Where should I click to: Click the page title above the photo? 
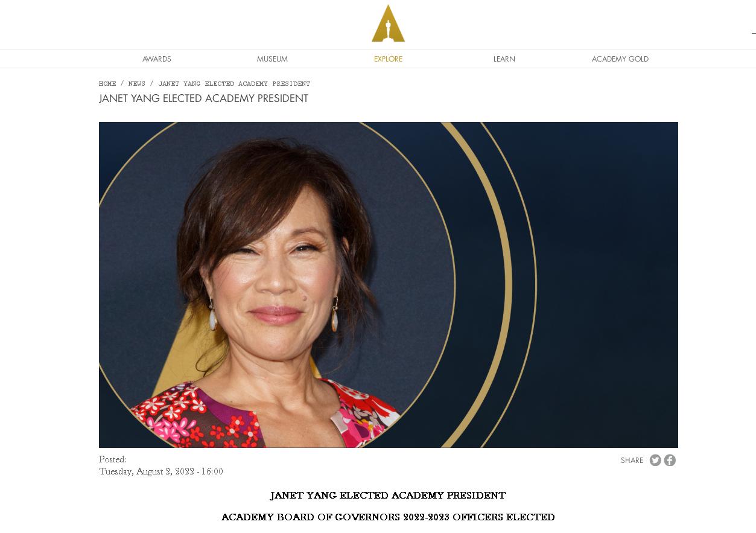point(203,98)
